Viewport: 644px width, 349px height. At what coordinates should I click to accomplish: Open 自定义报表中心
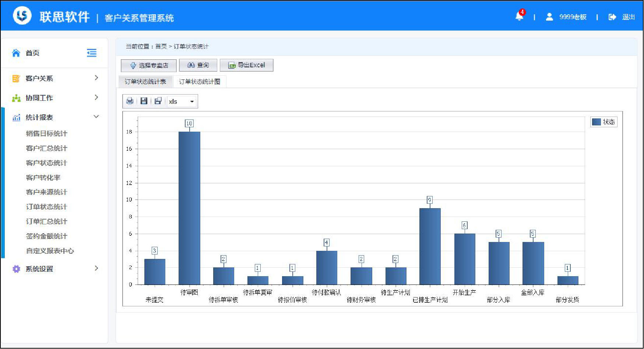[x=50, y=251]
